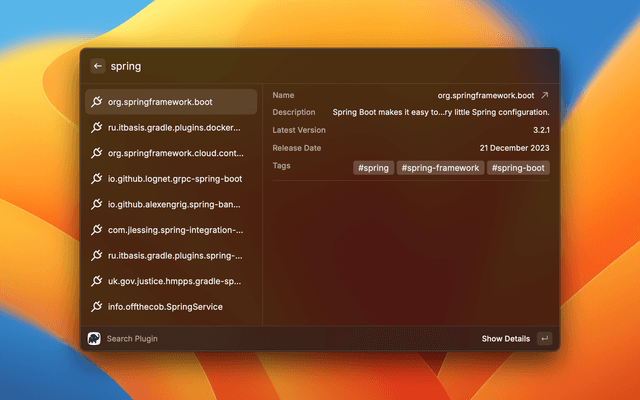Open io.github.lognet.grpc-spring-boot entry
The width and height of the screenshot is (640, 400).
(174, 179)
